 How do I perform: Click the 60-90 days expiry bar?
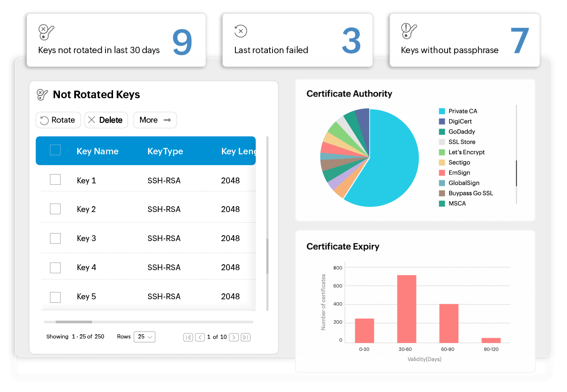tap(449, 323)
